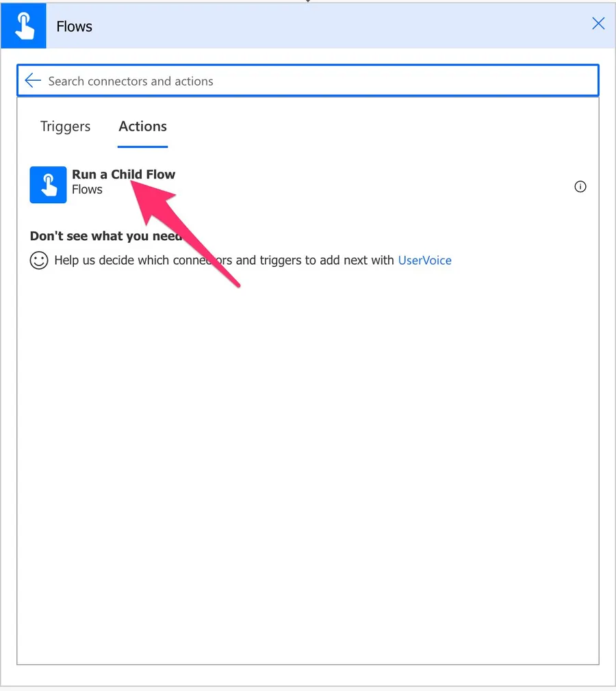Click the small arrow connector above the Flows panel
616x691 pixels.
pyautogui.click(x=308, y=1)
